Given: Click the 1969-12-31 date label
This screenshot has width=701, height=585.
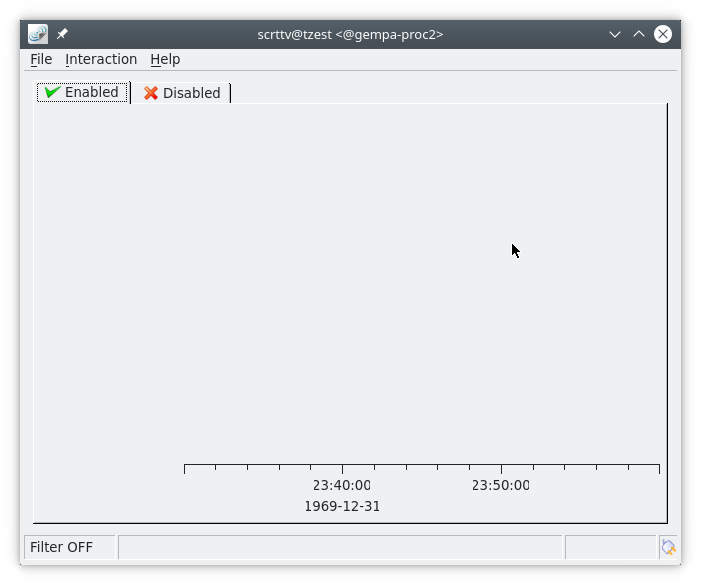Looking at the screenshot, I should (342, 506).
